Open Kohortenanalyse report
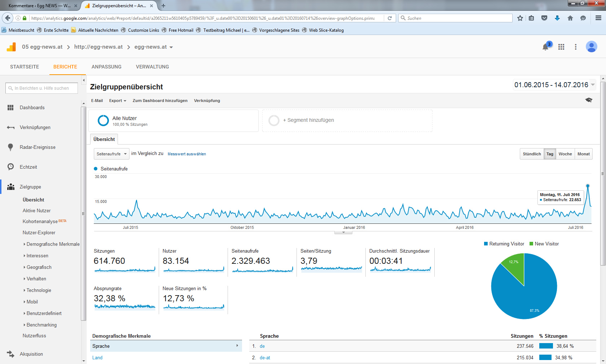The height and width of the screenshot is (364, 606). coord(40,221)
